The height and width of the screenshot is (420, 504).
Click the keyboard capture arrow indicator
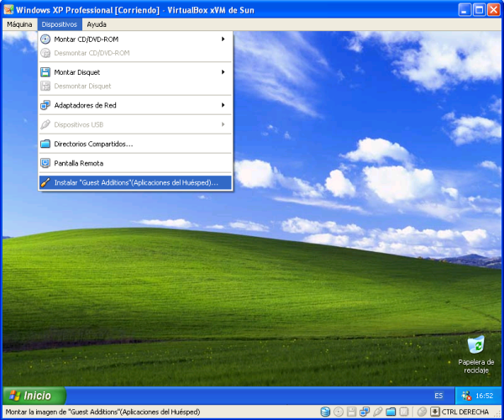[434, 412]
